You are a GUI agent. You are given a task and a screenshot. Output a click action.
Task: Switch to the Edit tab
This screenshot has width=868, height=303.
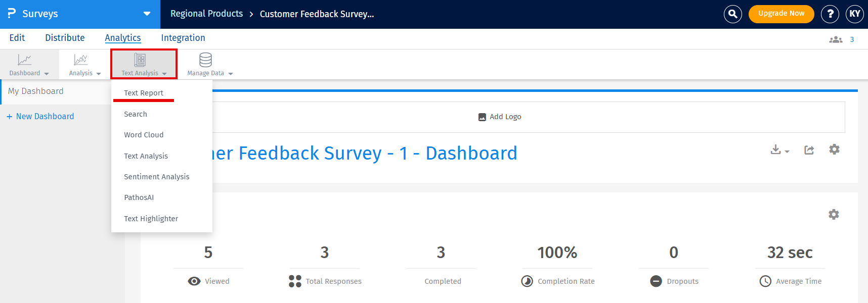pos(17,38)
